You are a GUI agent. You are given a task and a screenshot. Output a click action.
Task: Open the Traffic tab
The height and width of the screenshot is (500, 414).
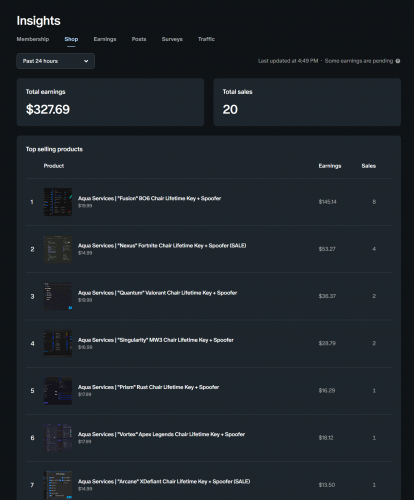(206, 39)
